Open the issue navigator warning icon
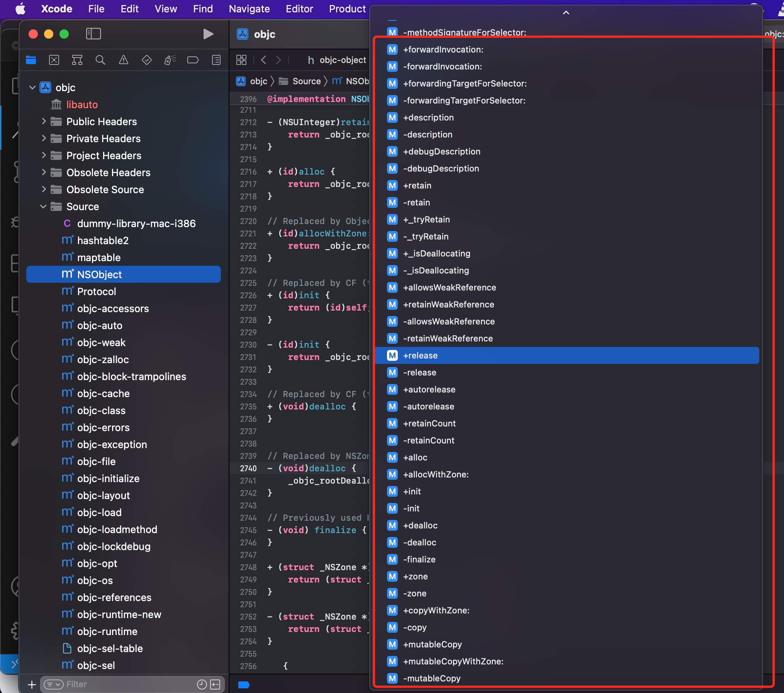The width and height of the screenshot is (784, 693). point(124,60)
